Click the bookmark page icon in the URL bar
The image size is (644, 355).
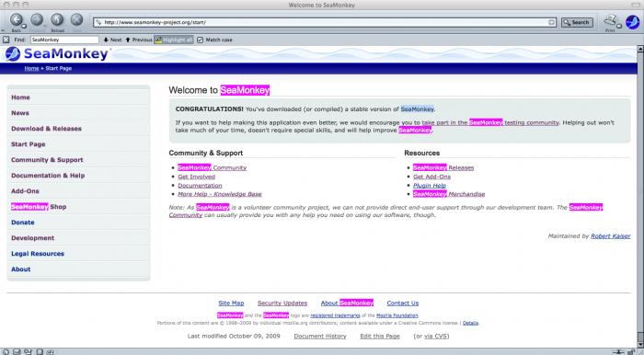coord(98,22)
